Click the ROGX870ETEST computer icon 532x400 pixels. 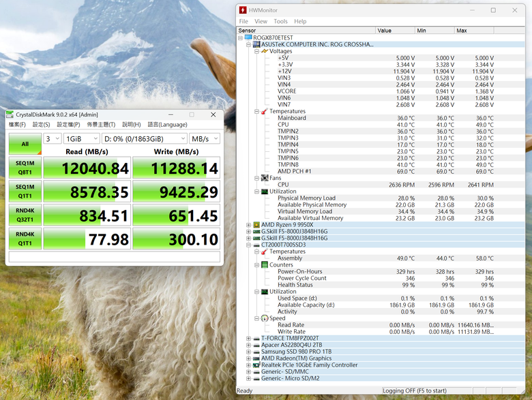248,37
